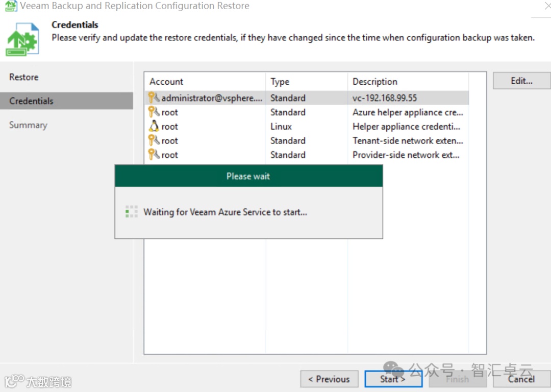Screen dimensions: 551x392
Task: Click the 'Tenant-side network exten...' description
Action: pos(408,141)
